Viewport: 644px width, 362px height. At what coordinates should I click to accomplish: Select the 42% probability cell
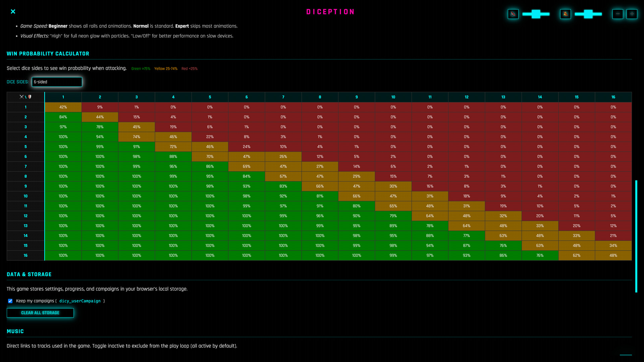tap(63, 107)
